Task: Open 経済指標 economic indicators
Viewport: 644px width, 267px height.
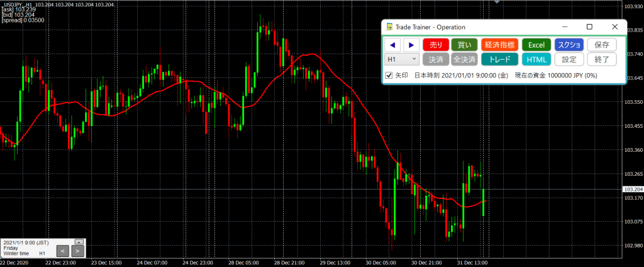Action: coord(500,45)
